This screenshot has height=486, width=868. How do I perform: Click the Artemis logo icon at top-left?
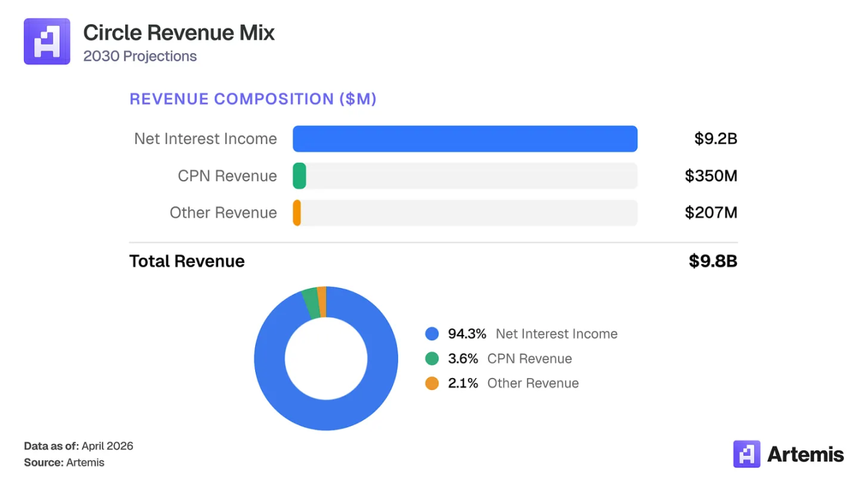tap(47, 42)
